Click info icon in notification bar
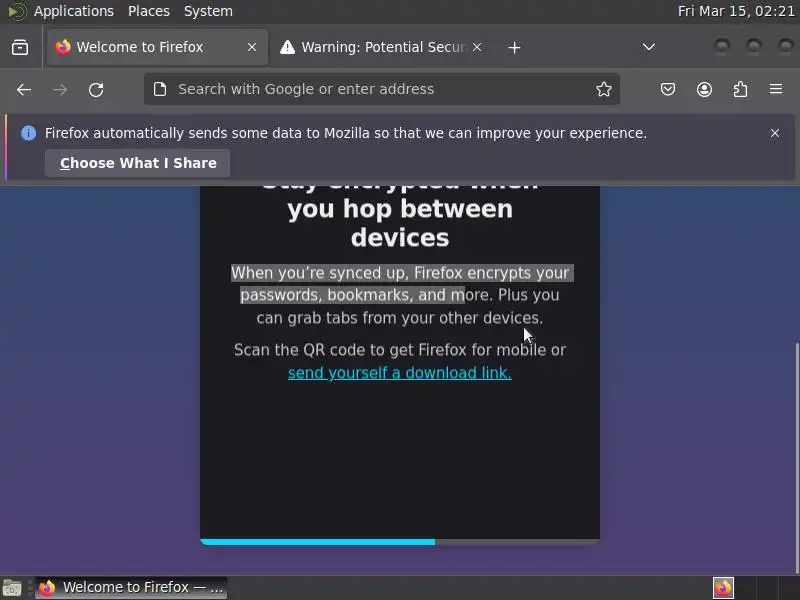This screenshot has height=600, width=800. [29, 133]
